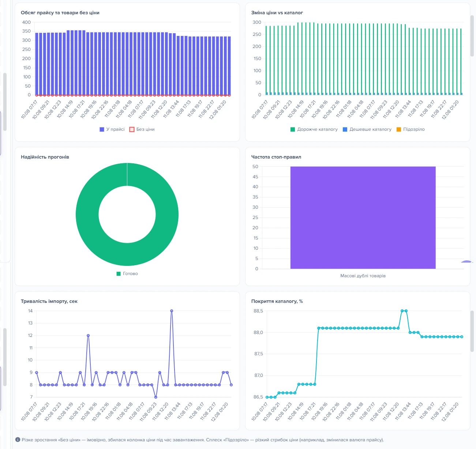Viewport: 476px width, 449px height.
Task: Click the scrollbar thumb beside "Покриття каталогу" chart
Action: pyautogui.click(x=472, y=331)
